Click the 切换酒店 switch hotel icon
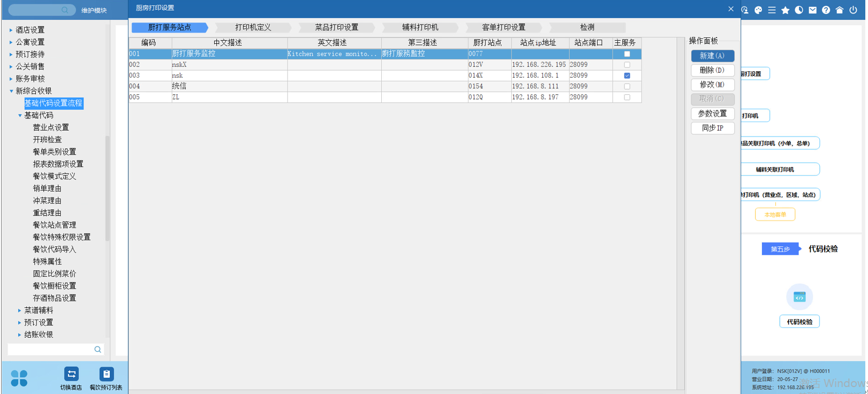868x394 pixels. [71, 374]
